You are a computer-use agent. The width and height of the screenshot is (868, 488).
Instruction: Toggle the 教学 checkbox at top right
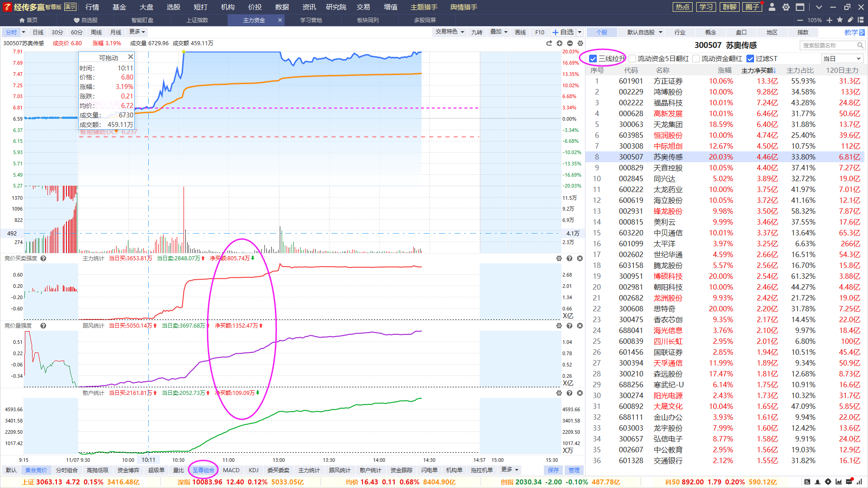pos(862,33)
